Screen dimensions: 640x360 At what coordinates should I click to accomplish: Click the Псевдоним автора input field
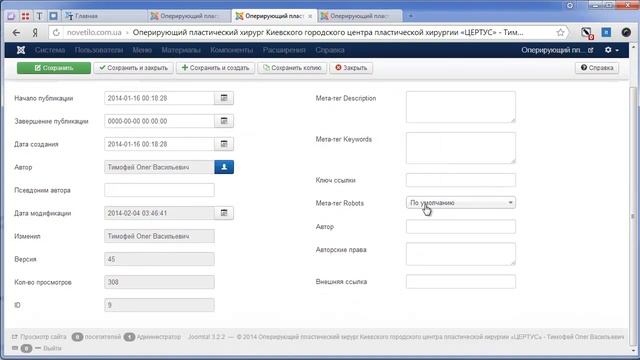(x=159, y=190)
